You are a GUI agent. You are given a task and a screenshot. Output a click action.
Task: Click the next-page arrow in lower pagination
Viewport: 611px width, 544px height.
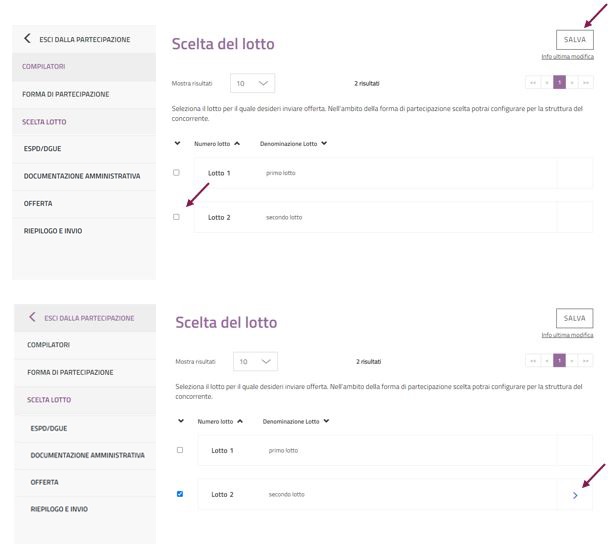pyautogui.click(x=573, y=360)
